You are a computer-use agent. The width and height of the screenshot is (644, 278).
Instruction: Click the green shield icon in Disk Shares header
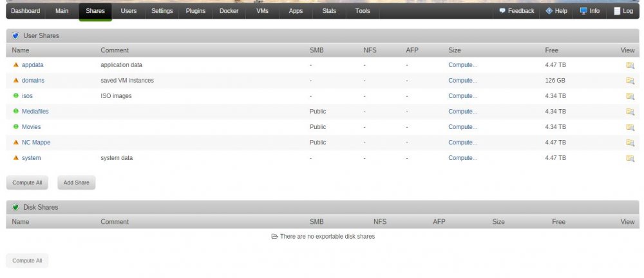pyautogui.click(x=15, y=207)
